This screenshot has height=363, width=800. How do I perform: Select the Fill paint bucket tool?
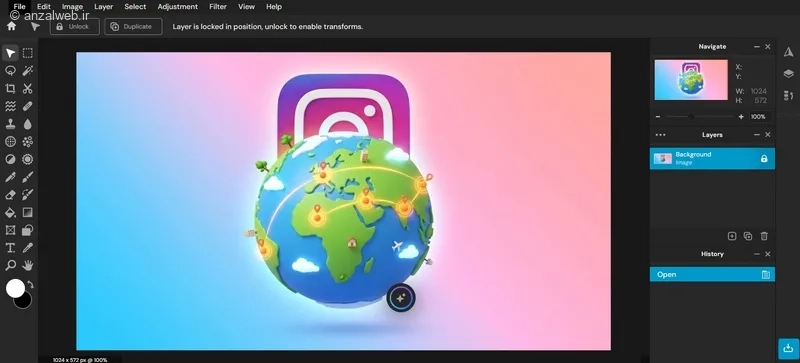[10, 212]
